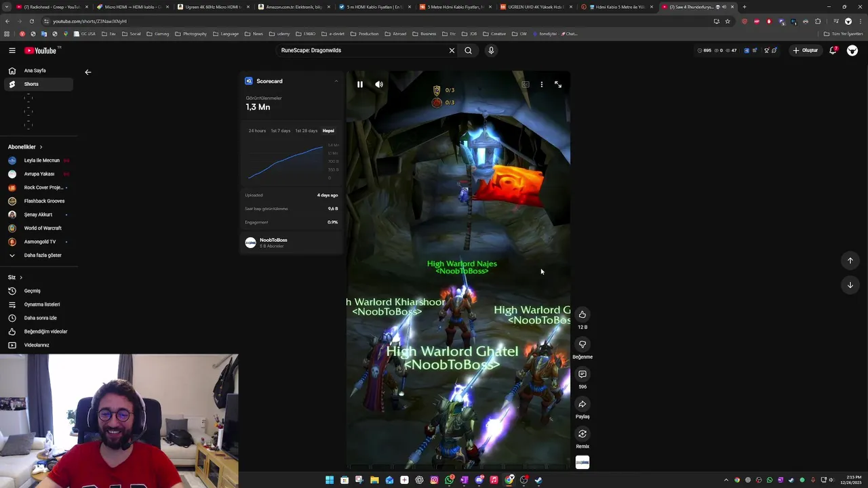The height and width of the screenshot is (488, 868).
Task: Open World of Warcraft subscription
Action: point(38,228)
